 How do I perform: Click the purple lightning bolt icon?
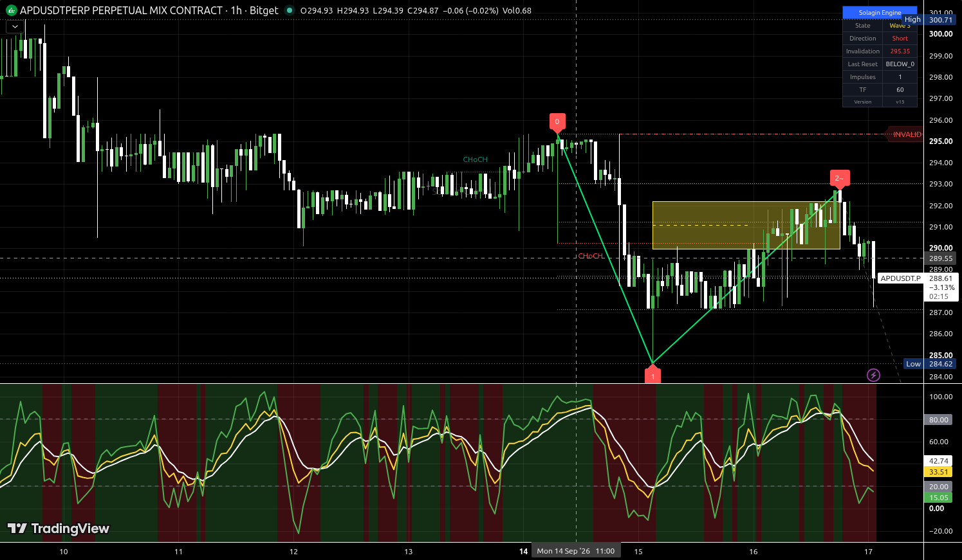tap(873, 375)
